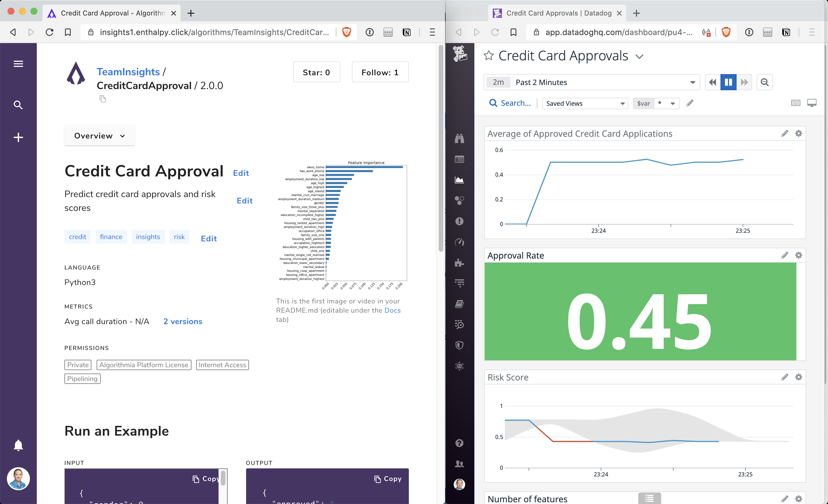This screenshot has width=828, height=504.
Task: Click Brave shields icon in Datadog window
Action: (726, 32)
